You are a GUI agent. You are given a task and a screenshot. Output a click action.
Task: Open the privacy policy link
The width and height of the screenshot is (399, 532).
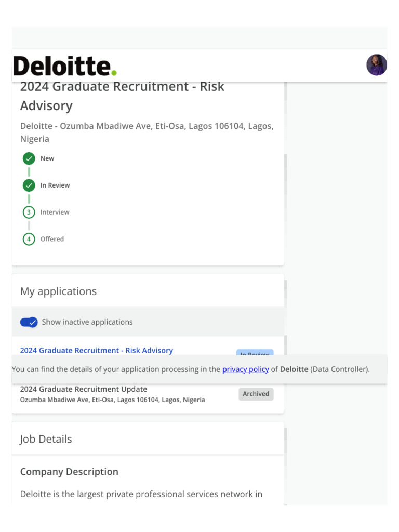pyautogui.click(x=246, y=369)
